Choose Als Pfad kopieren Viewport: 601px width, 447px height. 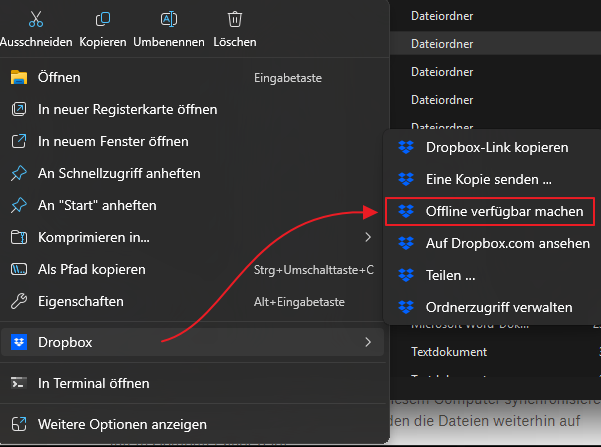pos(92,269)
